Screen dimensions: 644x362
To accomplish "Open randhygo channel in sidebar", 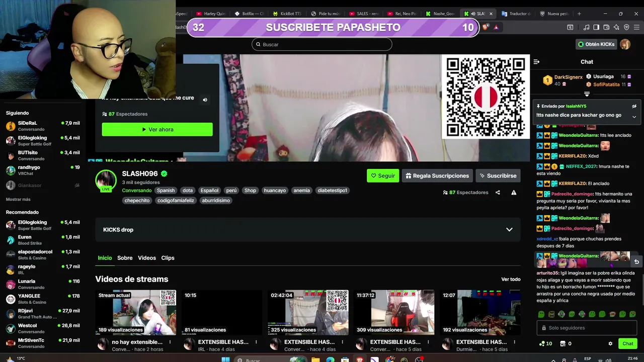I will [43, 170].
